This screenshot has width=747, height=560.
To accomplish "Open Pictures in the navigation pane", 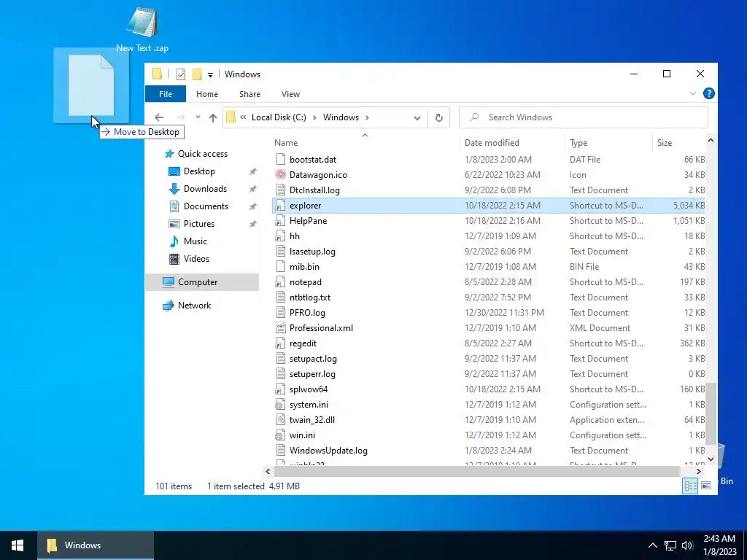I will click(x=199, y=224).
